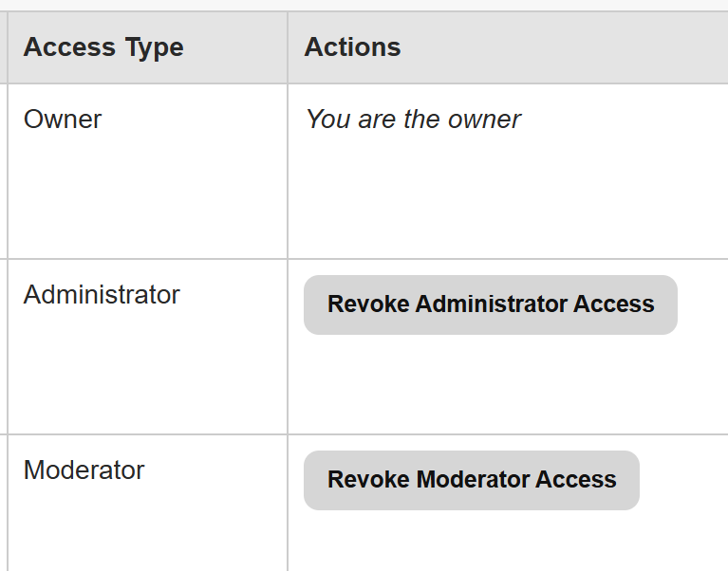The width and height of the screenshot is (728, 571).
Task: Click the Administrator access type label
Action: pyautogui.click(x=102, y=295)
